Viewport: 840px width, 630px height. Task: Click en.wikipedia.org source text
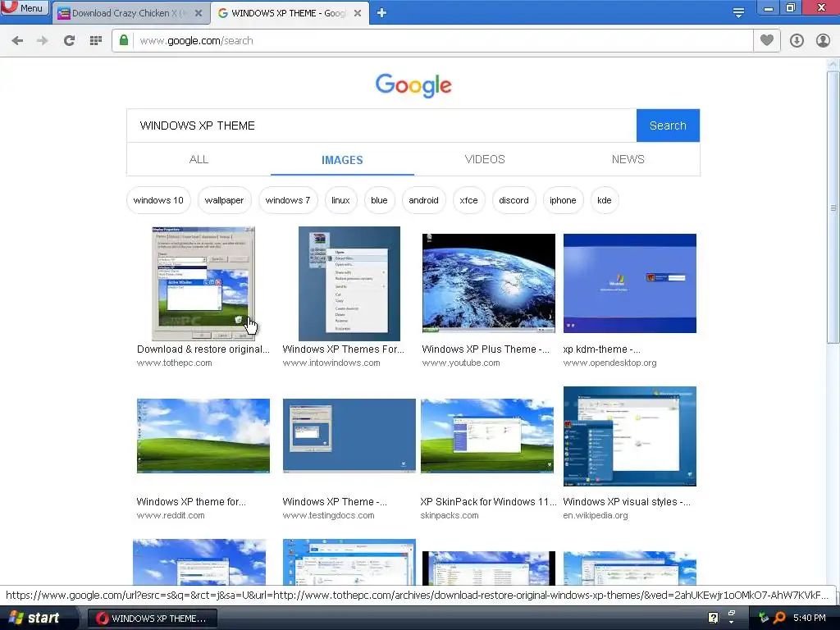pyautogui.click(x=596, y=516)
